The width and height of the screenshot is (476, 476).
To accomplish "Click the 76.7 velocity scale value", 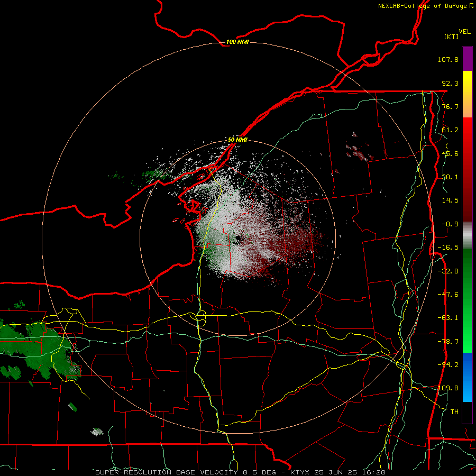I will tap(450, 106).
